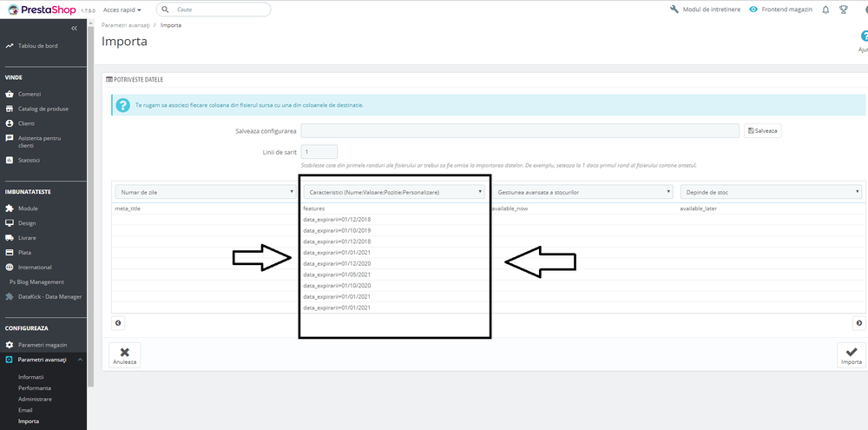Image resolution: width=868 pixels, height=430 pixels.
Task: Open Importa submenu item
Action: pos(29,421)
